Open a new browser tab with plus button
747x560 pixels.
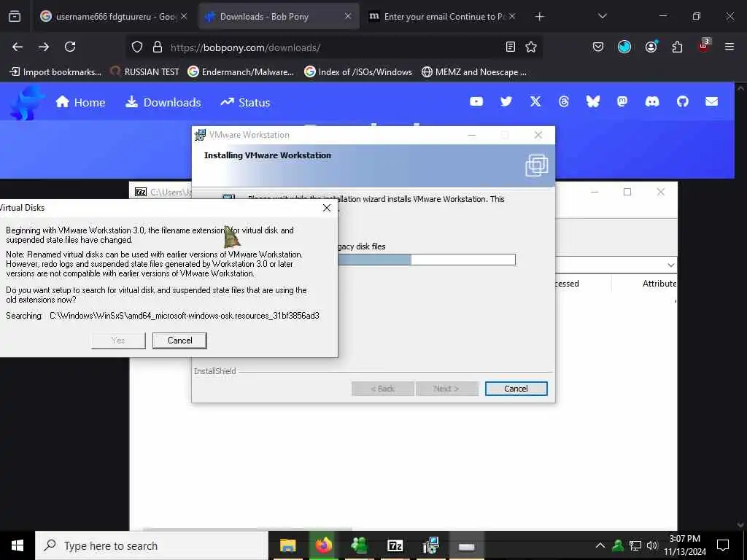click(539, 17)
